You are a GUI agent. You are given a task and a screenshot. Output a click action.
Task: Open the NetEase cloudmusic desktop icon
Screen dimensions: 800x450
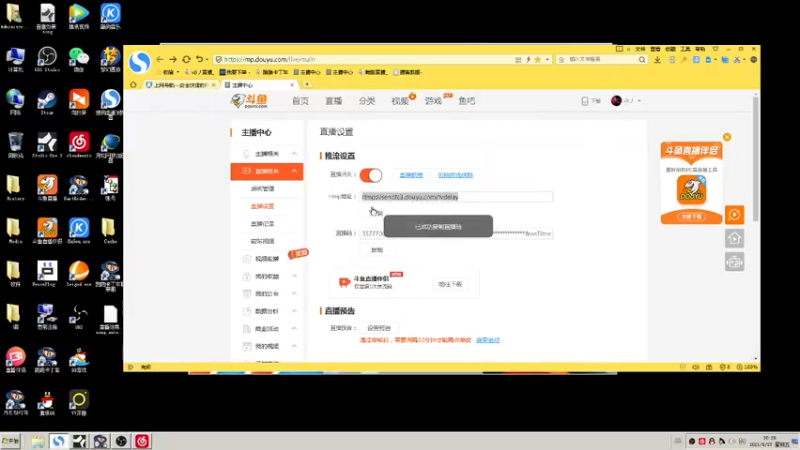coord(79,144)
